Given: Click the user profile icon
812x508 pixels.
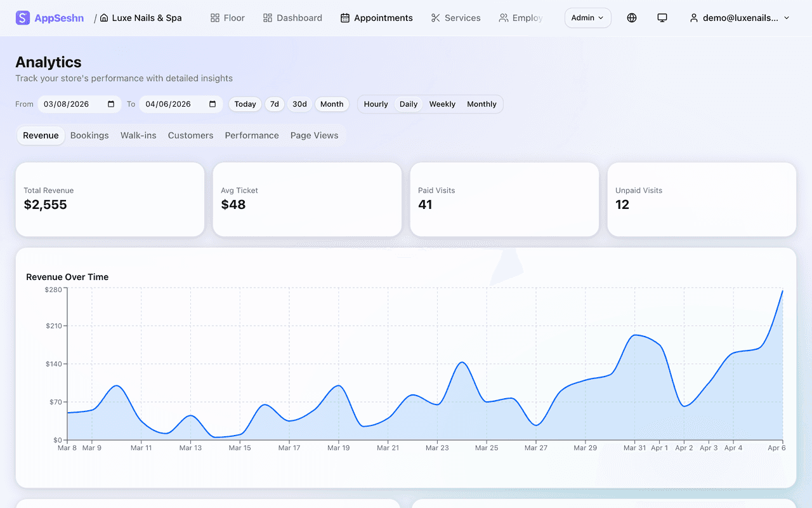Looking at the screenshot, I should pos(694,18).
